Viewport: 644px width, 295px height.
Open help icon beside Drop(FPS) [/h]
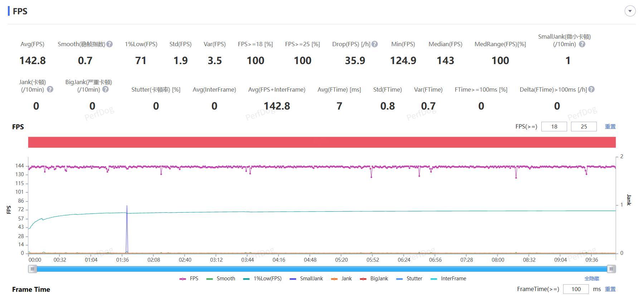(x=375, y=44)
